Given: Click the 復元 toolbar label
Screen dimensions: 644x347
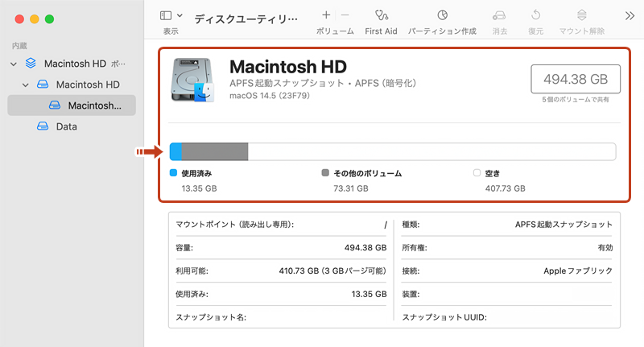Looking at the screenshot, I should pyautogui.click(x=535, y=31).
